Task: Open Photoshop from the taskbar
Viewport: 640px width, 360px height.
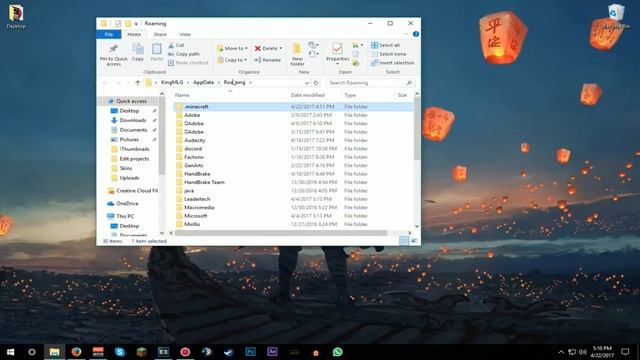Action: coord(250,352)
